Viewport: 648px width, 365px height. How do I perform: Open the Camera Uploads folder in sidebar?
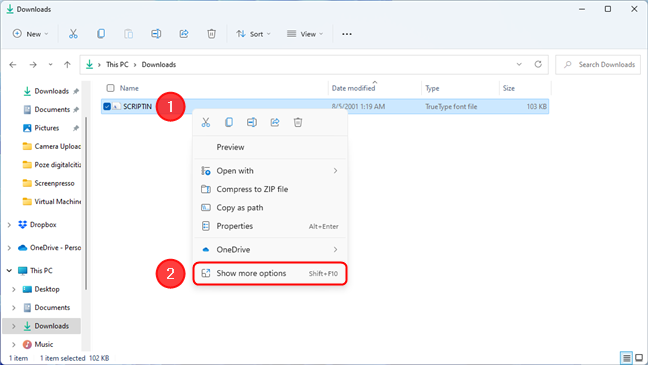[52, 146]
